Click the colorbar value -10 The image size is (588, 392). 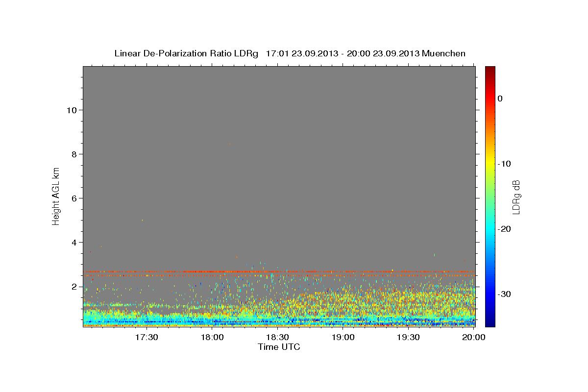503,164
